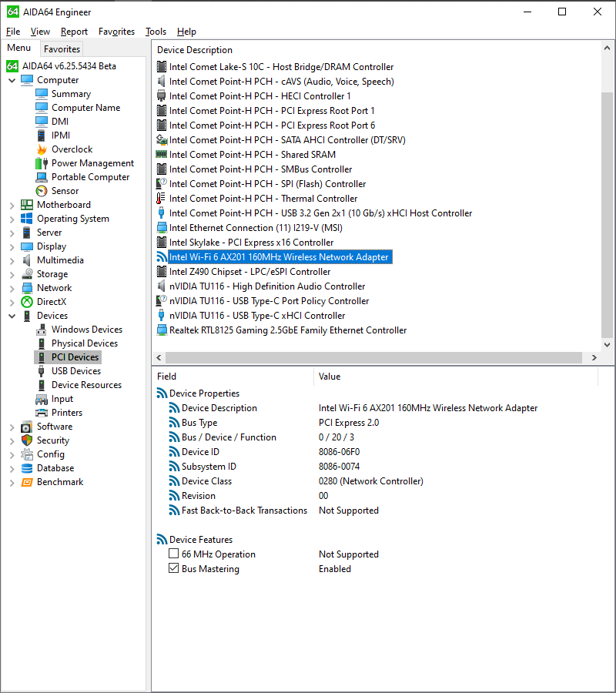Select the Computer Name tree item

[x=85, y=108]
